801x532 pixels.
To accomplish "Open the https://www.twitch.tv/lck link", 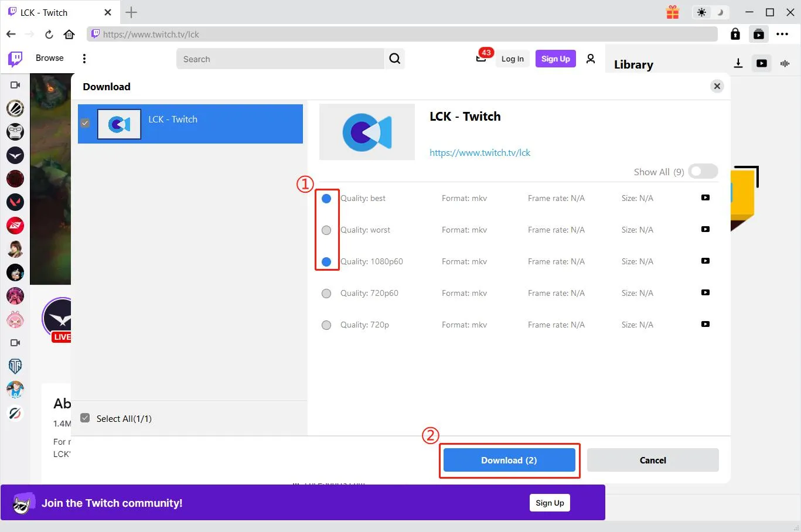I will point(480,153).
